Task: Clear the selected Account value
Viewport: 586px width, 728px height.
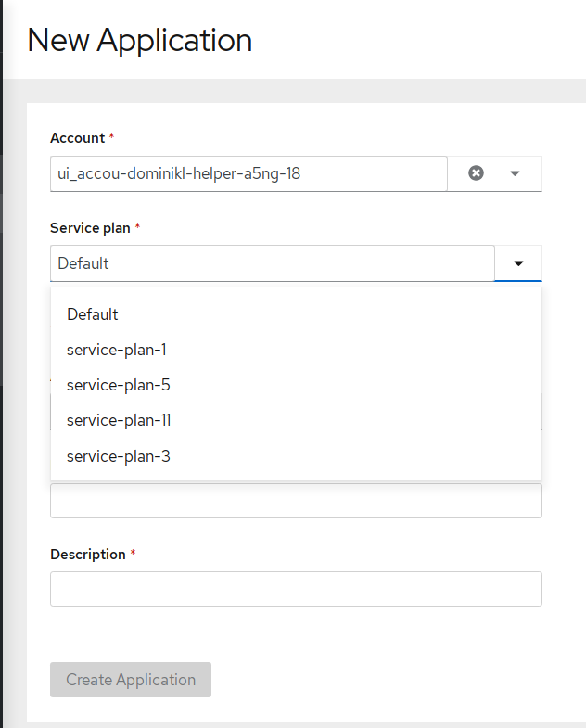Action: (476, 173)
